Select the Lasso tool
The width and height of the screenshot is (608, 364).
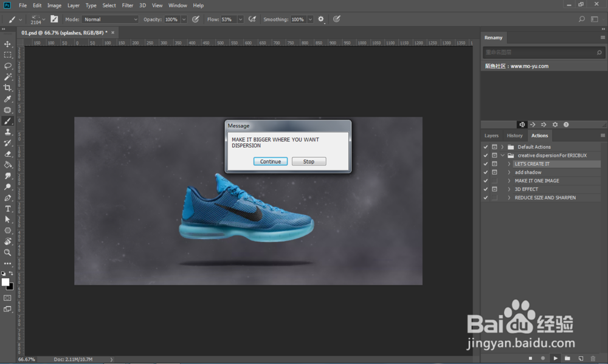pyautogui.click(x=7, y=66)
